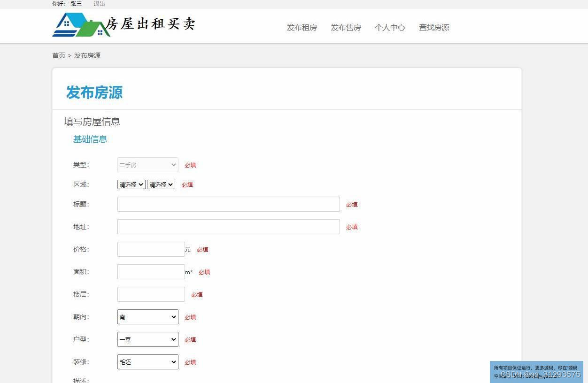Focus the 标题 text input field
Viewport: 588px width, 383px height.
(x=228, y=204)
